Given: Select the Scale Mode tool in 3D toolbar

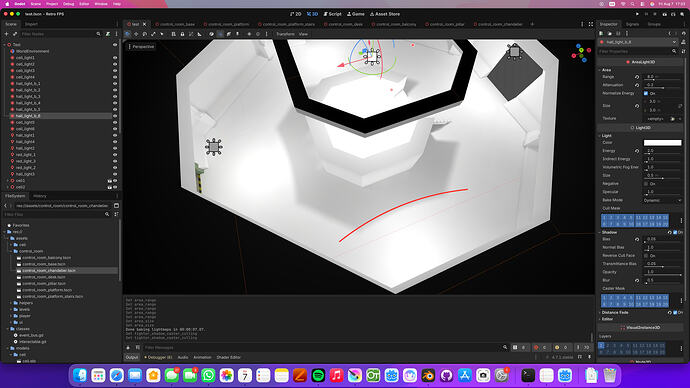Looking at the screenshot, I should click(153, 34).
